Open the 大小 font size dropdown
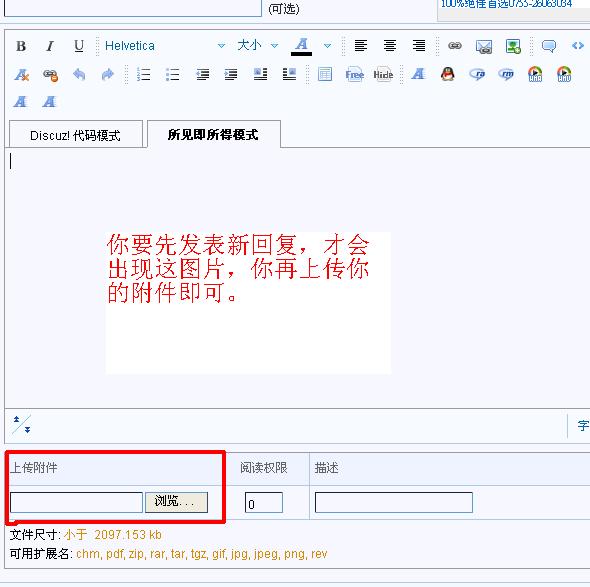 point(258,46)
